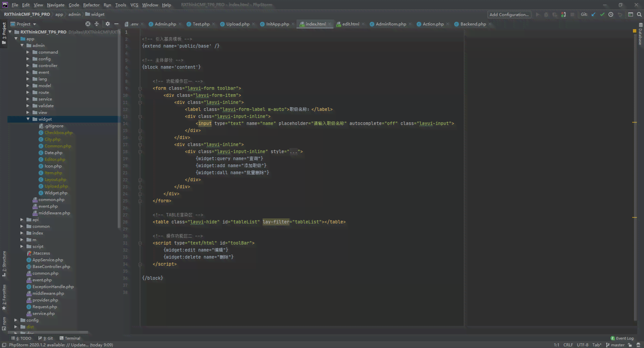Switch to the edit.html tab
This screenshot has width=644, height=348.
[x=351, y=24]
